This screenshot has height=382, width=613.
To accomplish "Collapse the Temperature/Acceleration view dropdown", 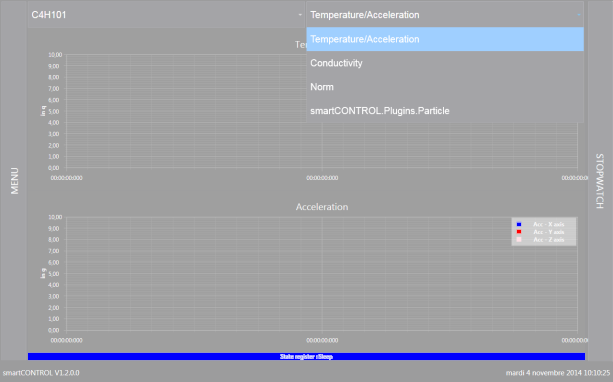I will pyautogui.click(x=445, y=15).
